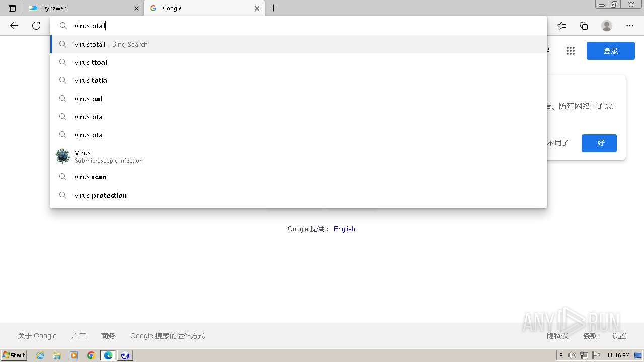
Task: Open the network tray icon
Action: point(584,355)
